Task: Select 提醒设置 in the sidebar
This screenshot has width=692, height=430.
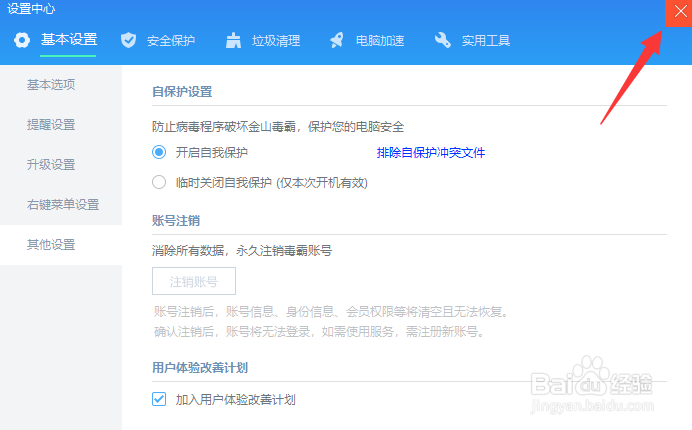Action: [61, 124]
